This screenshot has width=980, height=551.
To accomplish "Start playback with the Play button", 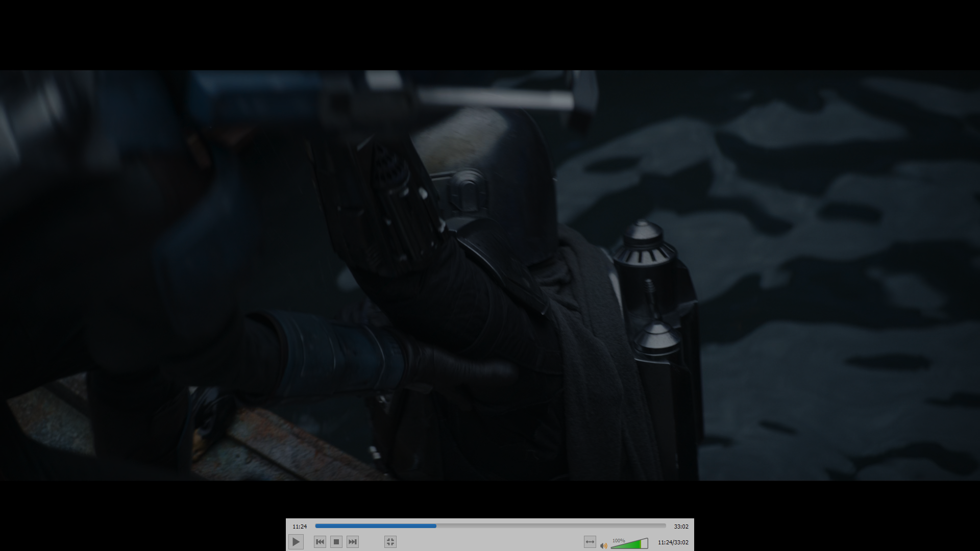I will [296, 542].
